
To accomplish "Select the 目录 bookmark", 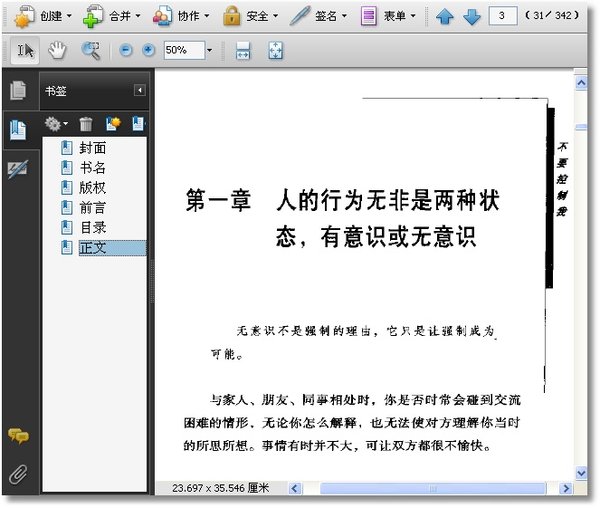I will [93, 227].
